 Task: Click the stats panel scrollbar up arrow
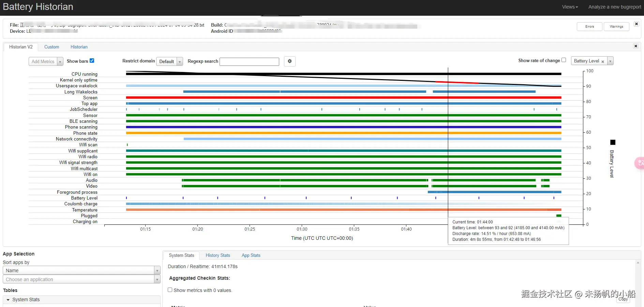(x=638, y=263)
